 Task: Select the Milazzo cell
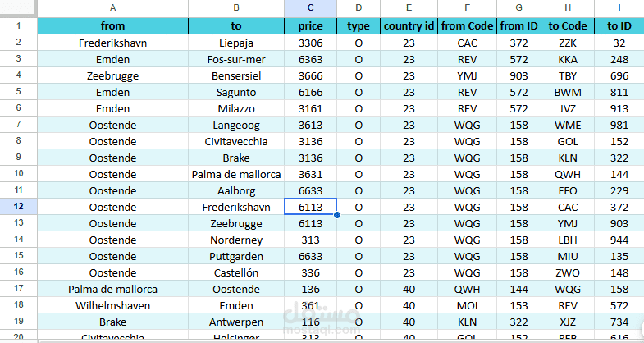(x=236, y=108)
